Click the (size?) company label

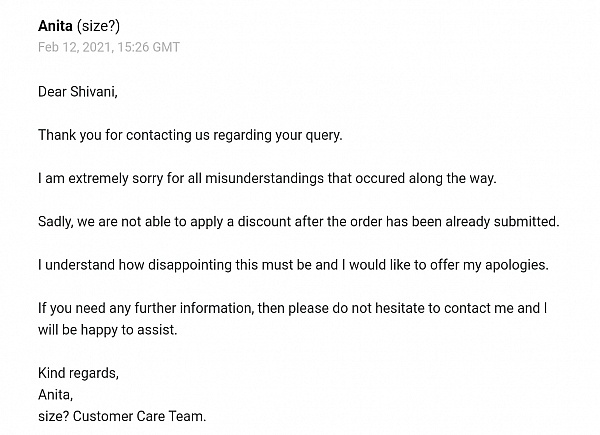pyautogui.click(x=98, y=26)
